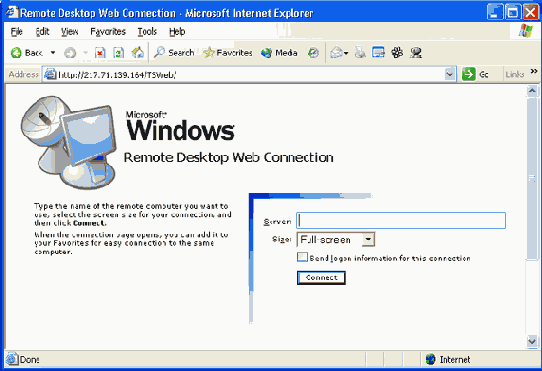Click the address bar URL field
Image resolution: width=542 pixels, height=371 pixels.
250,74
